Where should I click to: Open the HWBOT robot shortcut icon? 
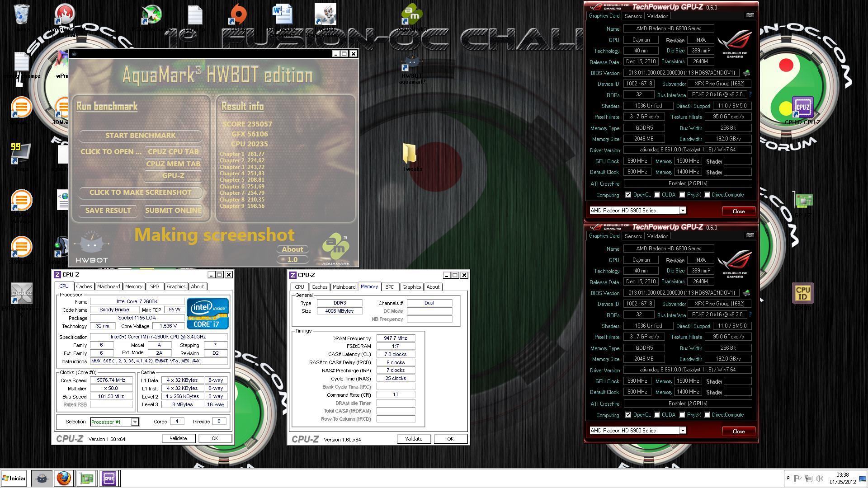(325, 14)
